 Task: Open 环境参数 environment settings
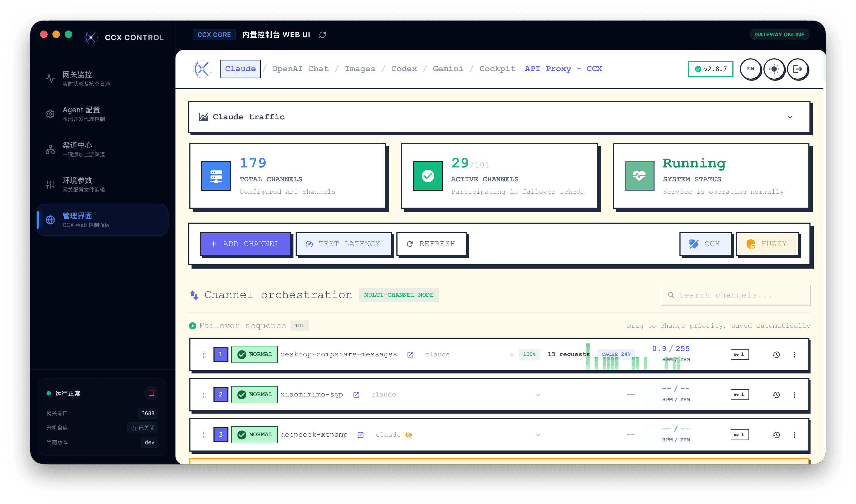tap(102, 184)
